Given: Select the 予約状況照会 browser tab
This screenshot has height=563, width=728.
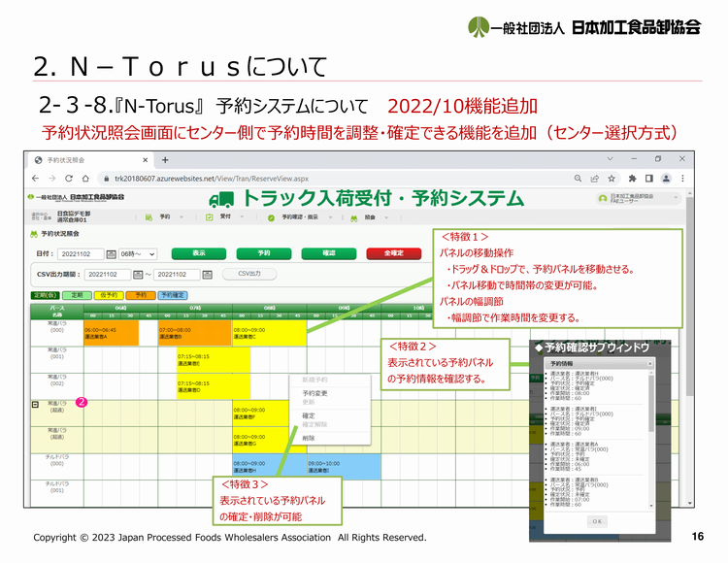Looking at the screenshot, I should [90, 160].
